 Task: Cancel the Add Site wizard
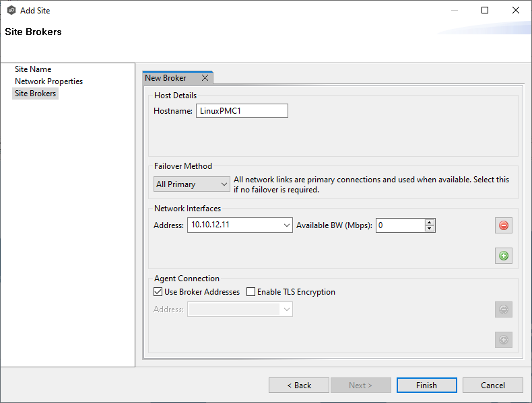point(493,386)
